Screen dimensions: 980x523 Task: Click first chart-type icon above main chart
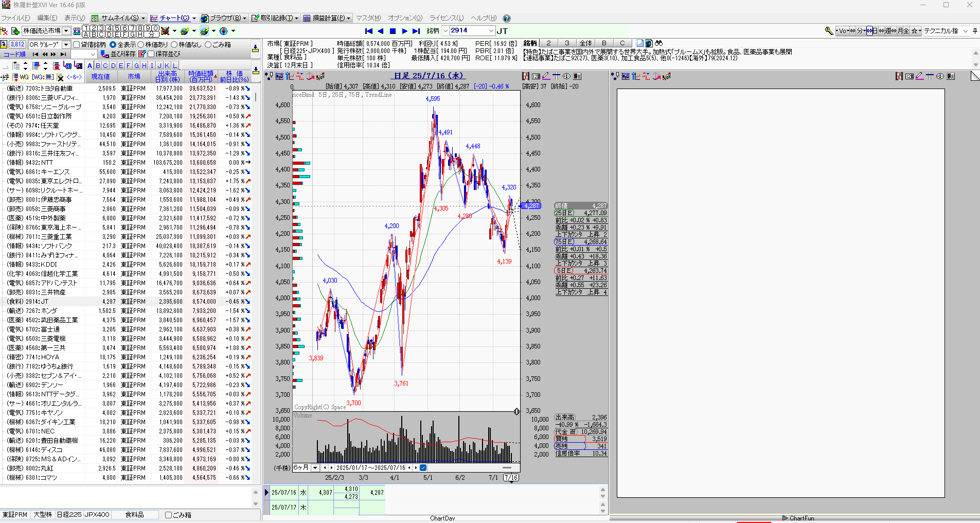coord(269,76)
